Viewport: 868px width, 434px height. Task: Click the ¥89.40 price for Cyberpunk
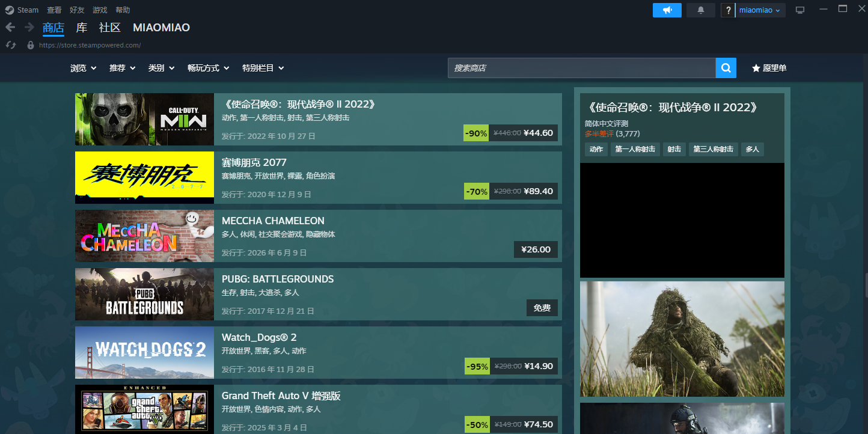coord(538,191)
